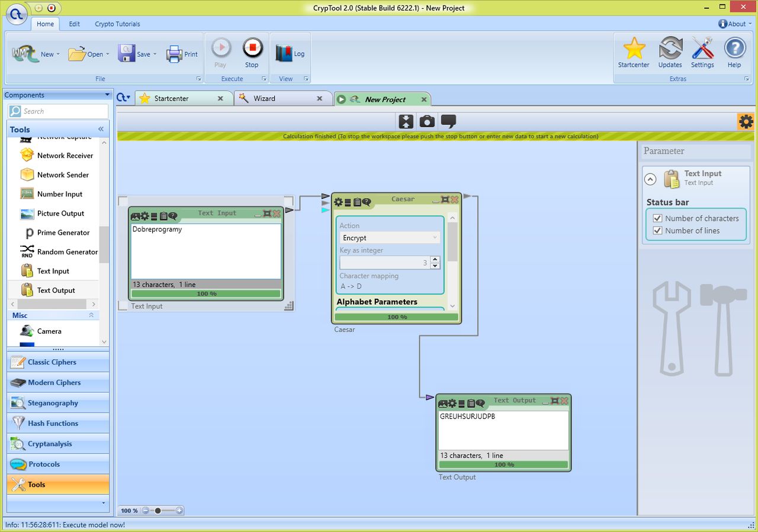The image size is (758, 532).
Task: Open the Settings wrench icon in Extras
Action: tap(702, 53)
